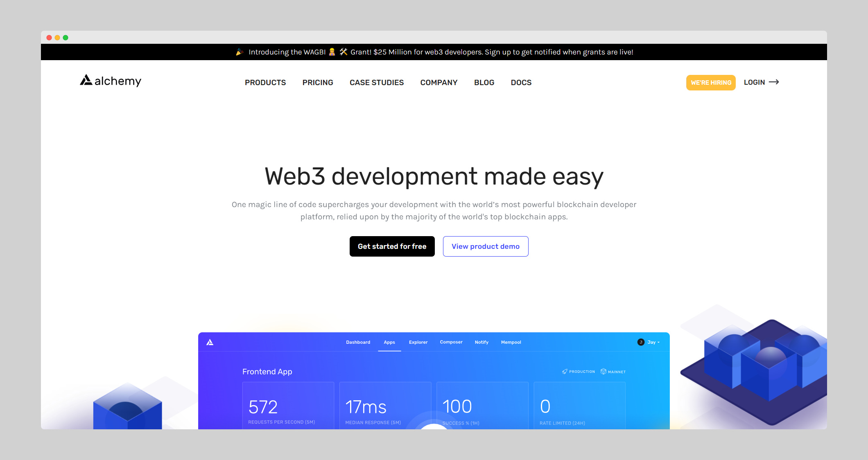This screenshot has width=868, height=460.
Task: Click the Jay user avatar in the dashboard
Action: click(641, 342)
